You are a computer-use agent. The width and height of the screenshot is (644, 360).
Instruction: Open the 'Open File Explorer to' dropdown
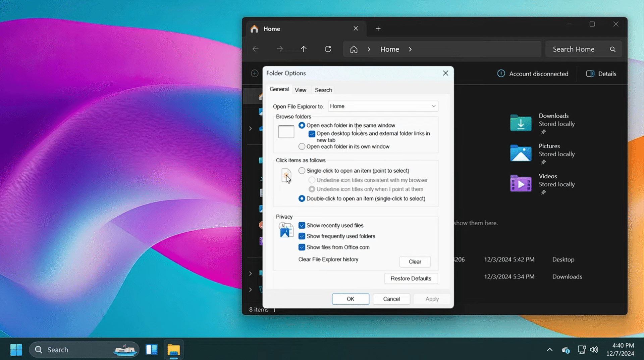pos(383,106)
